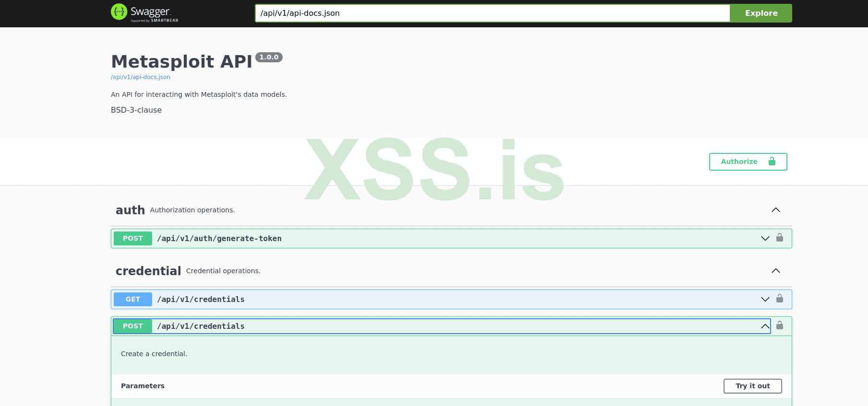Click the auth tag heading
Screen dimensions: 868x406
pyautogui.click(x=130, y=210)
